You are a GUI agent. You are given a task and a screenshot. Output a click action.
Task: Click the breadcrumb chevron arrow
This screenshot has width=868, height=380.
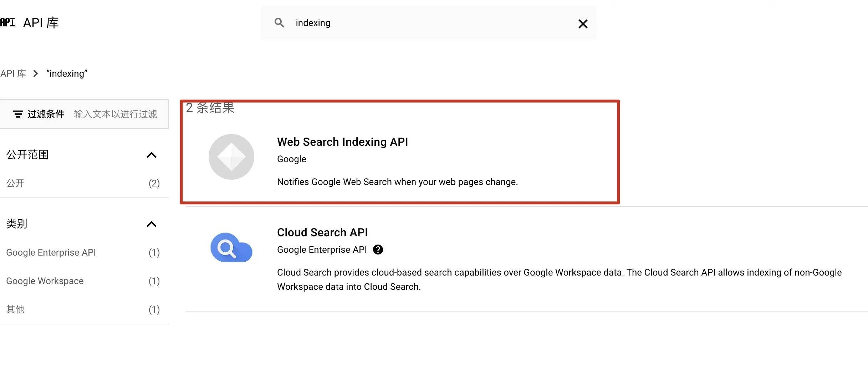[x=35, y=73]
